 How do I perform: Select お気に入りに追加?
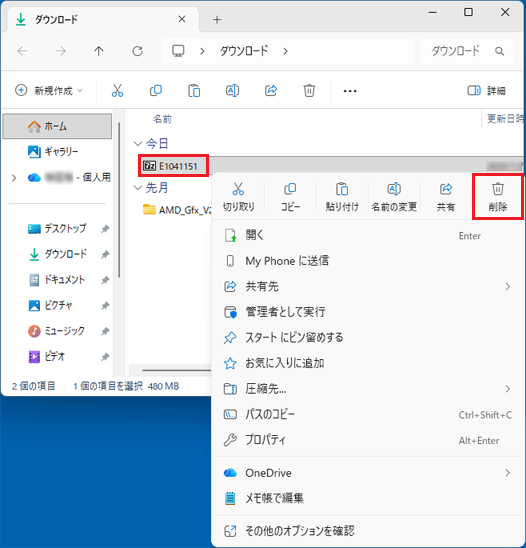[367, 363]
